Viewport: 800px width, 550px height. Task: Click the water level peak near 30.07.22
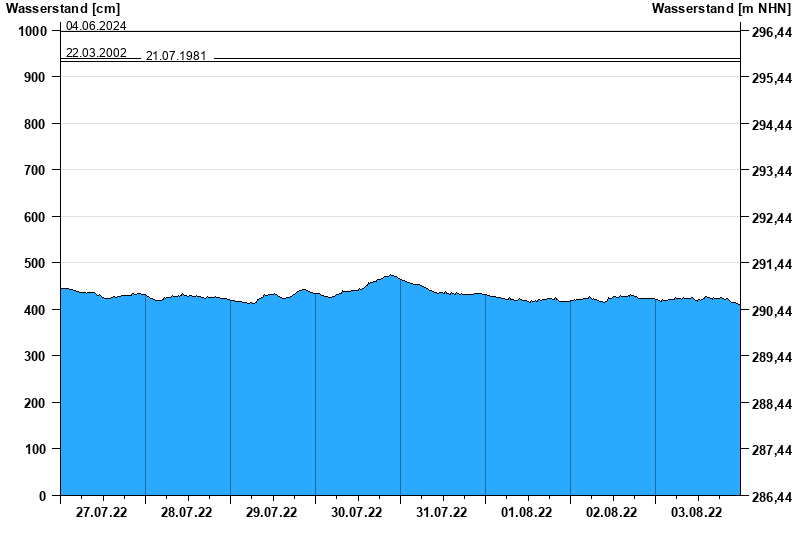(x=391, y=275)
